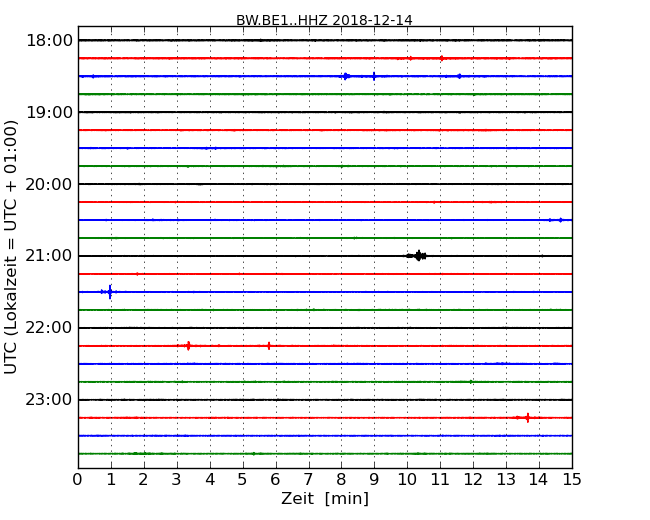The image size is (650, 520).
Task: Click x-axis tick label 5
Action: click(243, 479)
